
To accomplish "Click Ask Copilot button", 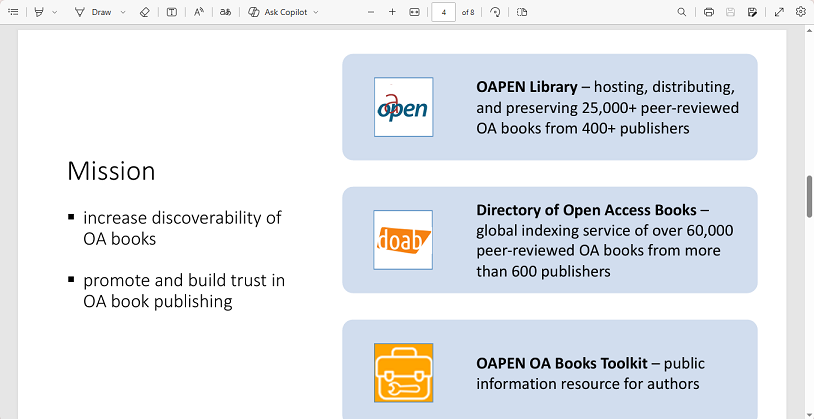I will (x=278, y=12).
